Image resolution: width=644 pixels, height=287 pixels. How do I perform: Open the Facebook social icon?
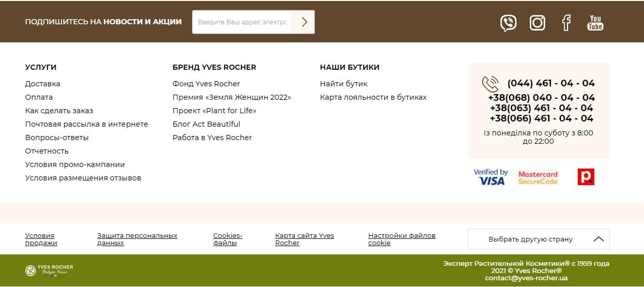click(566, 23)
